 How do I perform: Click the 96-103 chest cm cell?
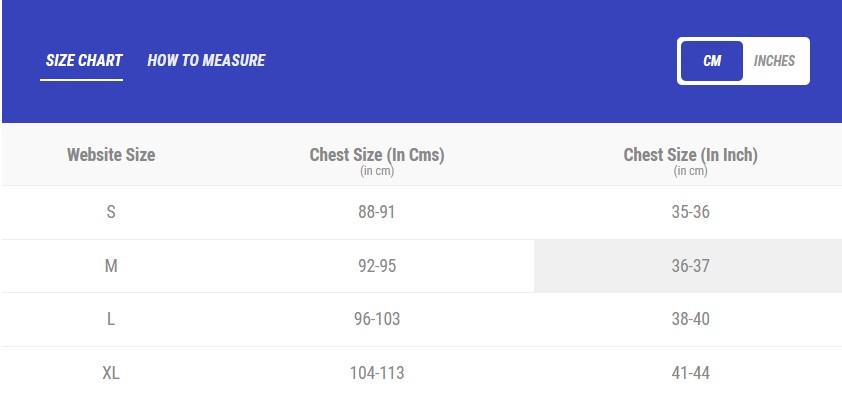tap(377, 319)
